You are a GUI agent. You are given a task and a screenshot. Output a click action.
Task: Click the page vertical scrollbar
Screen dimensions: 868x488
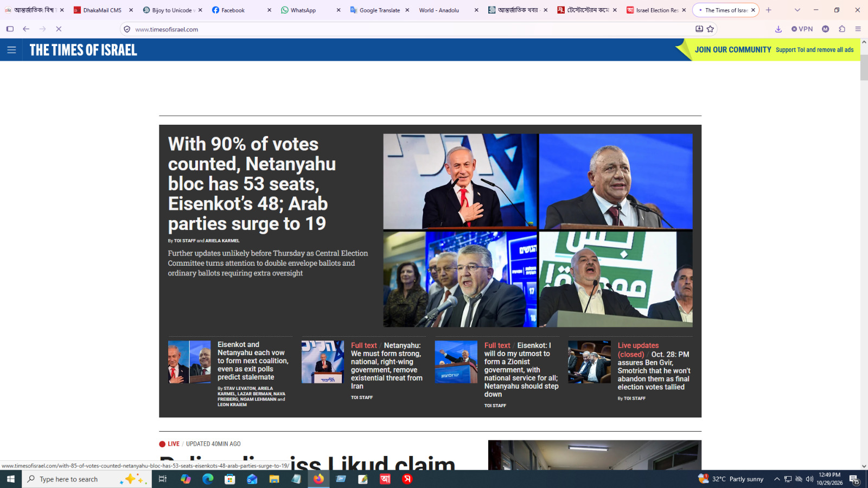(864, 67)
